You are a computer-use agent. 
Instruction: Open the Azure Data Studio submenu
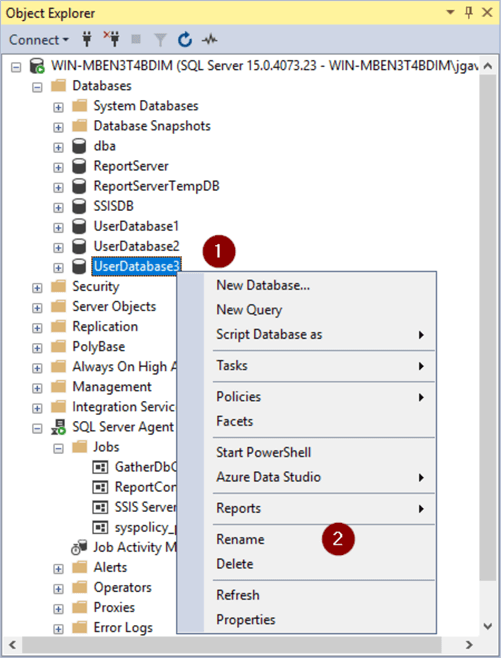pyautogui.click(x=320, y=477)
